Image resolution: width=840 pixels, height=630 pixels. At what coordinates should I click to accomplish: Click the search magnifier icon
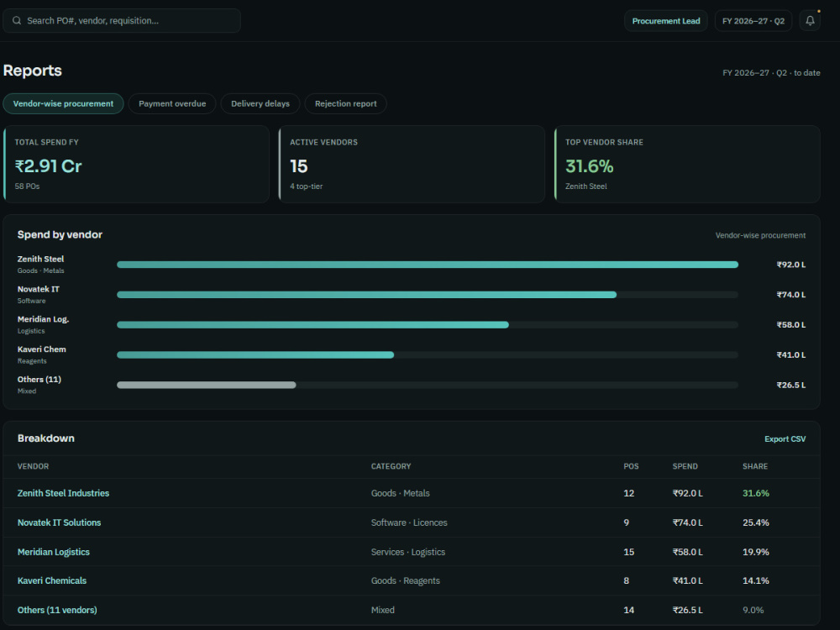tap(17, 20)
